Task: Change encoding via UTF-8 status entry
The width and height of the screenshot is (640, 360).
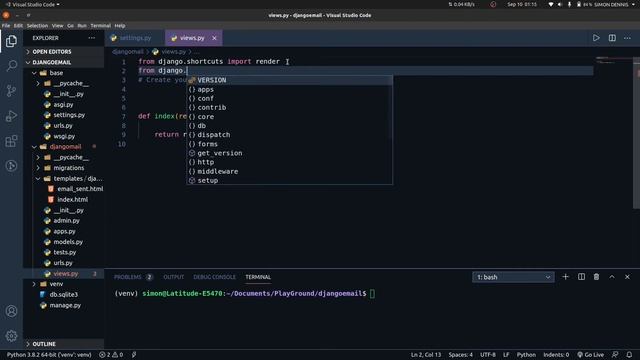Action: (488, 355)
